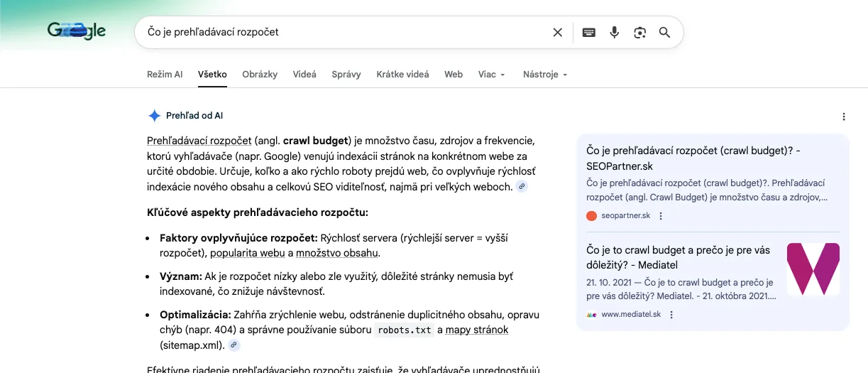Open three-dot menu next to www.mediatel.sk
The width and height of the screenshot is (868, 373).
tap(671, 315)
